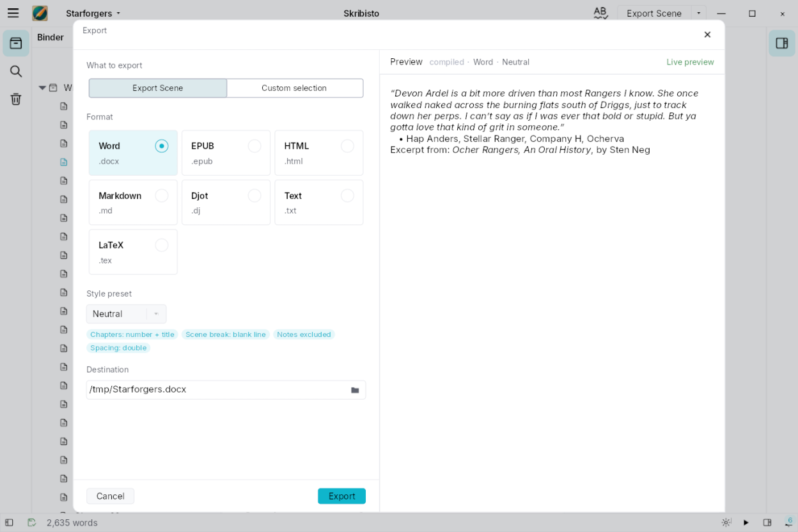Click the green save-status icon beside word count
Viewport: 798px width, 532px height.
[x=31, y=522]
